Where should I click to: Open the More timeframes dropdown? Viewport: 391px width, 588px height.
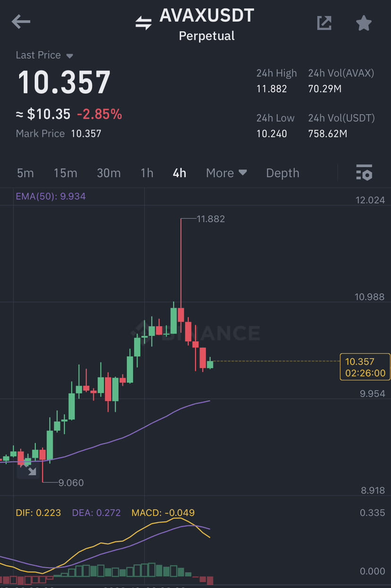226,173
